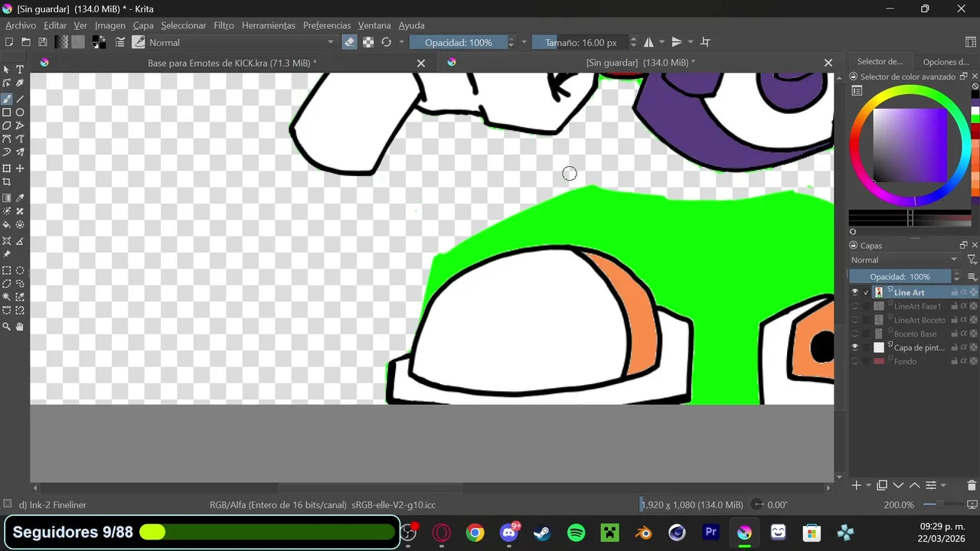Open Steam from the taskbar
This screenshot has height=551, width=980.
[x=542, y=533]
